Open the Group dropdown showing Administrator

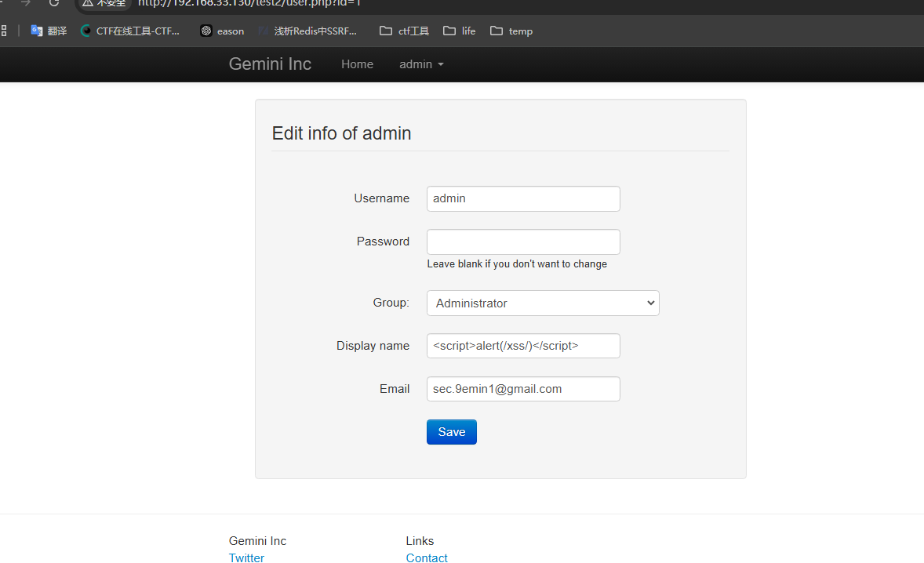[543, 303]
